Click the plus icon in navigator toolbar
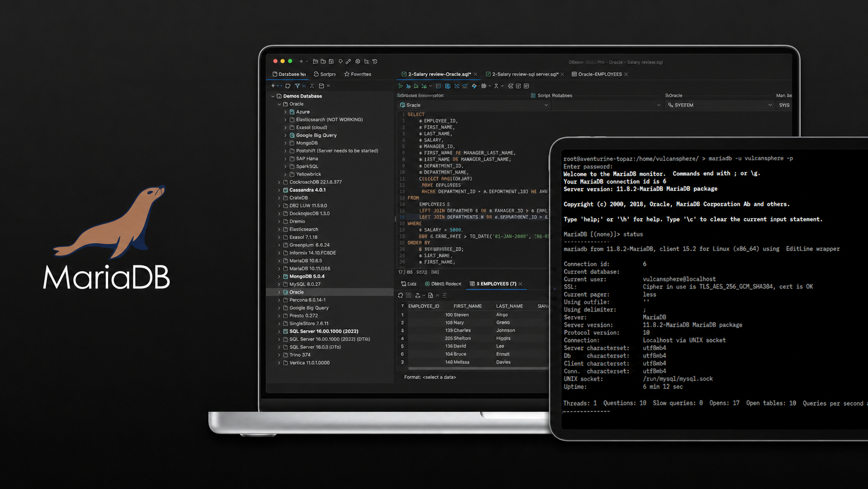The image size is (868, 489). (x=273, y=86)
